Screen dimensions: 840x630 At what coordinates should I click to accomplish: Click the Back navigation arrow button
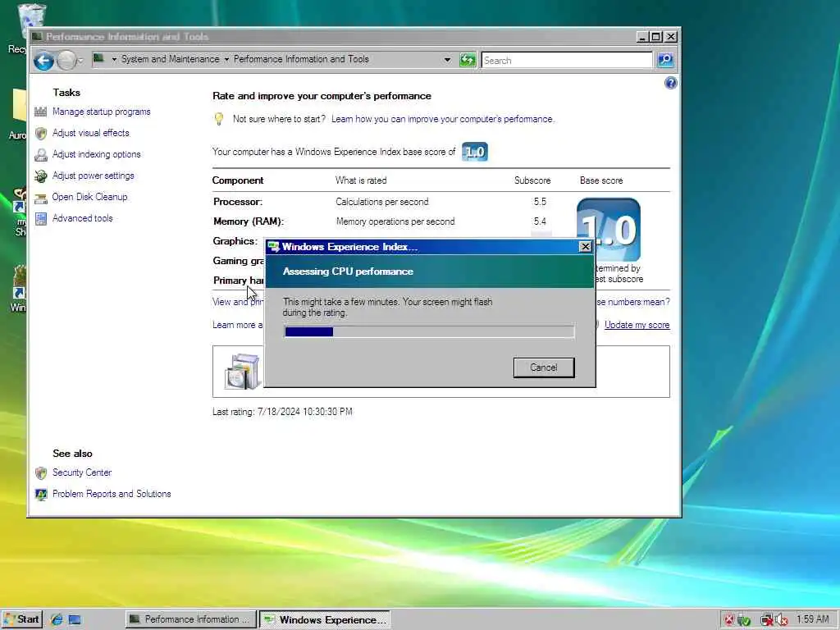pos(43,61)
